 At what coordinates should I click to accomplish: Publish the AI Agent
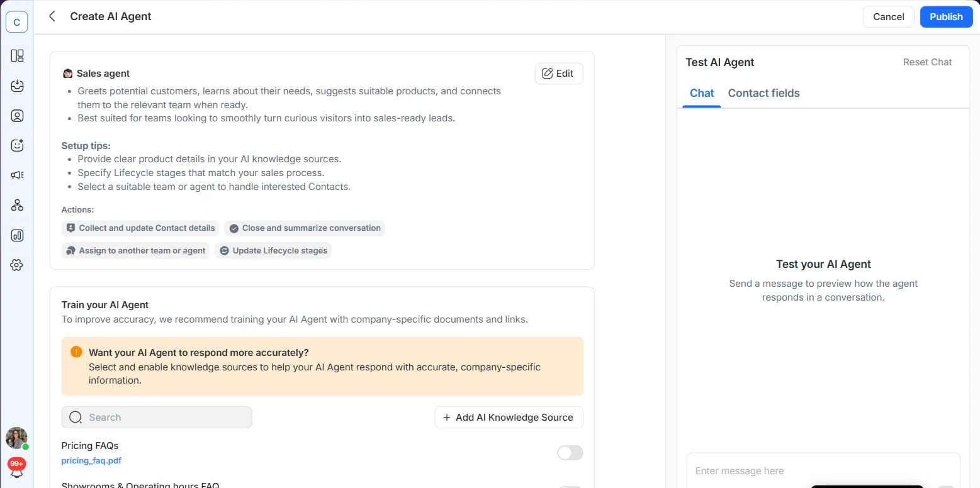(x=946, y=16)
